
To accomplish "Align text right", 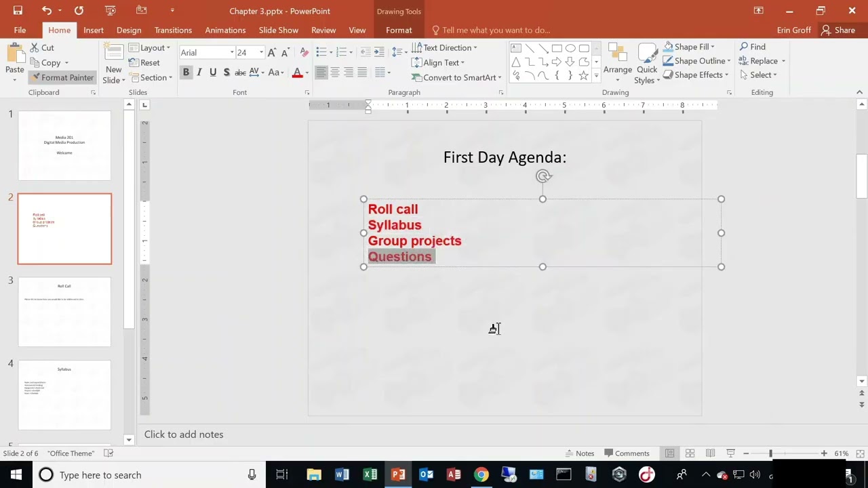I will pyautogui.click(x=349, y=73).
